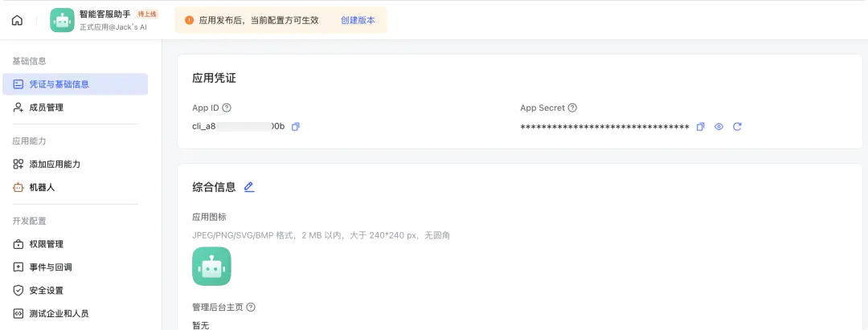
Task: Click the 开发配置 sidebar group label
Action: click(30, 221)
